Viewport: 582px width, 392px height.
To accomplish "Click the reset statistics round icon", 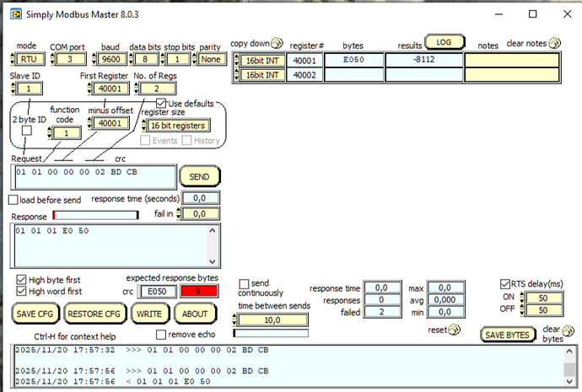I will 454,329.
